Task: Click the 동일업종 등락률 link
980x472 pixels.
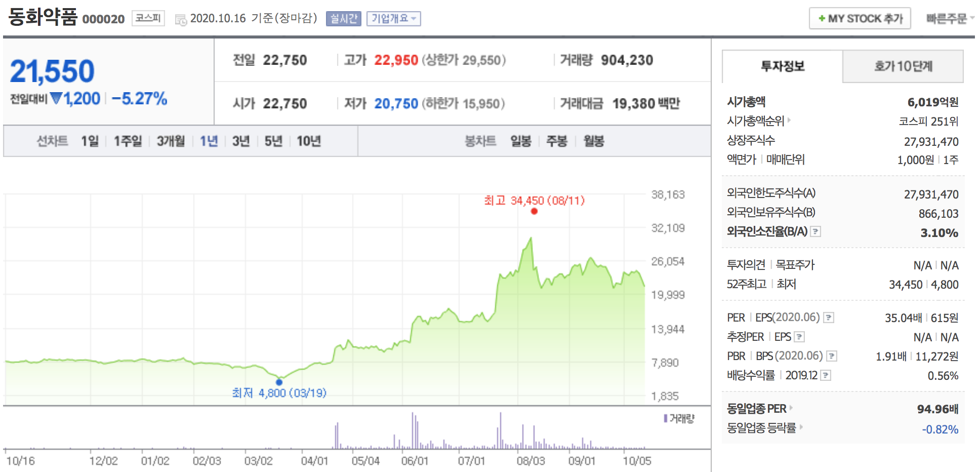Action: pyautogui.click(x=762, y=428)
